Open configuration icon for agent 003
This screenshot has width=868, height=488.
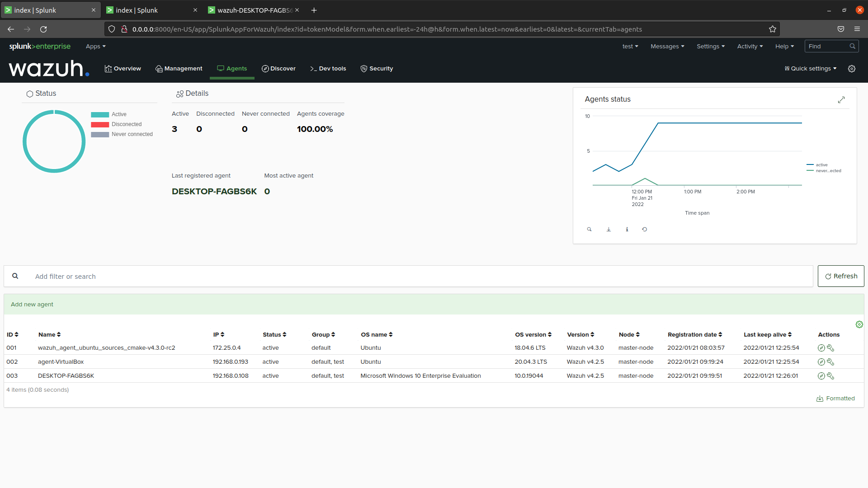(830, 376)
